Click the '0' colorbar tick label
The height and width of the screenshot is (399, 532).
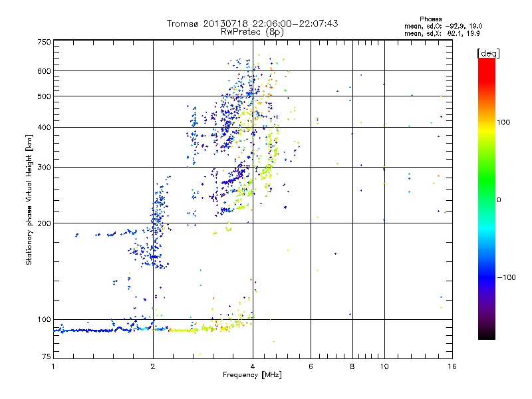click(x=499, y=200)
